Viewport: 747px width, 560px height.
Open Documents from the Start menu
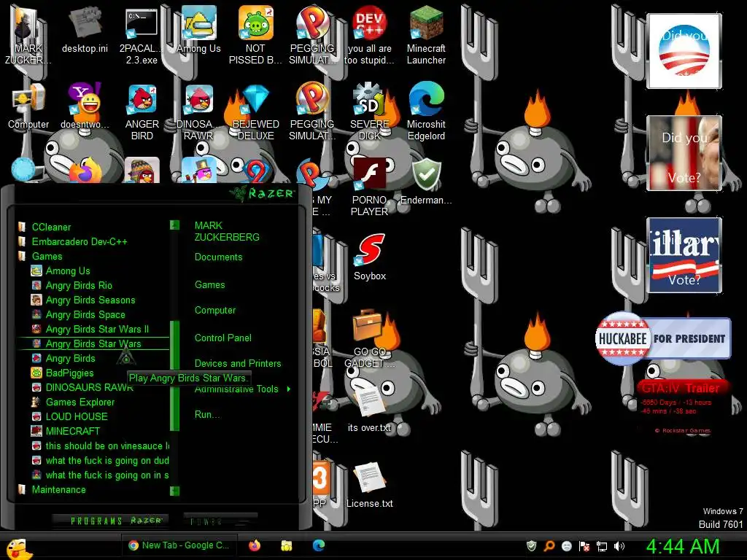[219, 257]
